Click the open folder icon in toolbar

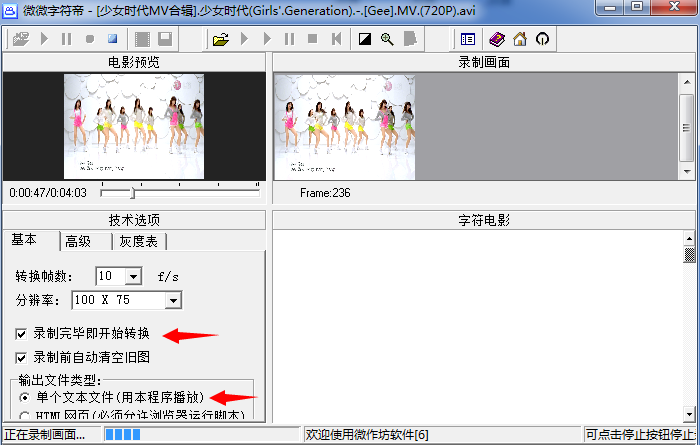click(x=221, y=39)
